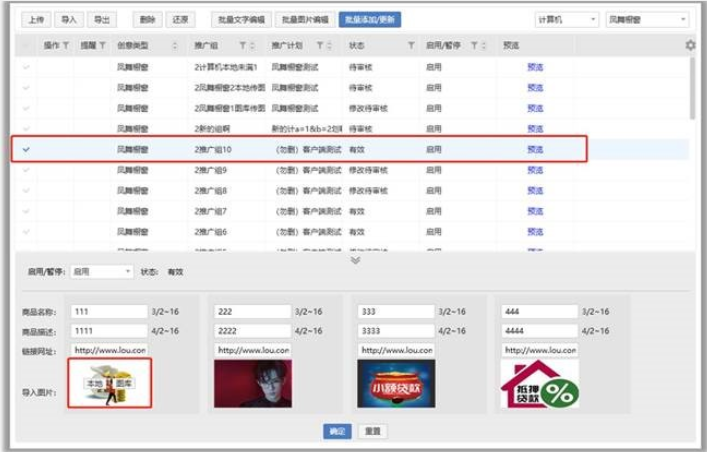Click the 上传 upload button
This screenshot has width=707, height=452.
36,19
